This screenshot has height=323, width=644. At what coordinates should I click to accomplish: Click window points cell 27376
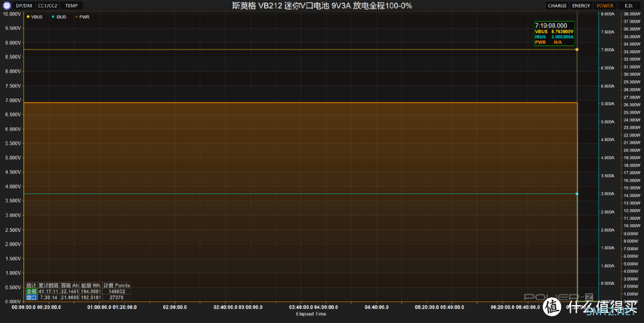coord(117,297)
